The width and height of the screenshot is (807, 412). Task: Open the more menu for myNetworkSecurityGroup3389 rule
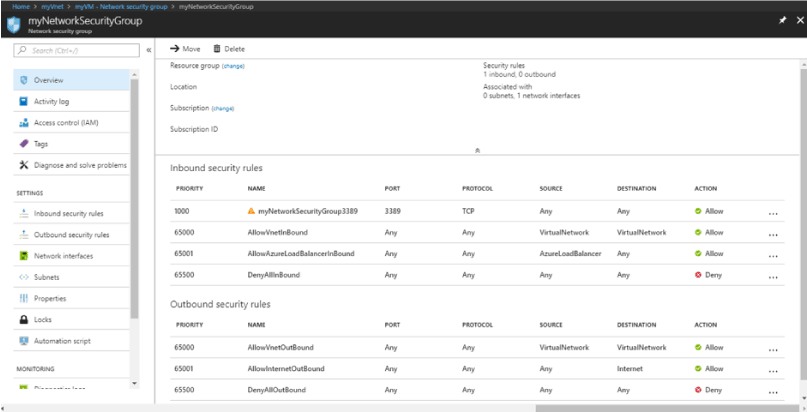[x=773, y=213]
